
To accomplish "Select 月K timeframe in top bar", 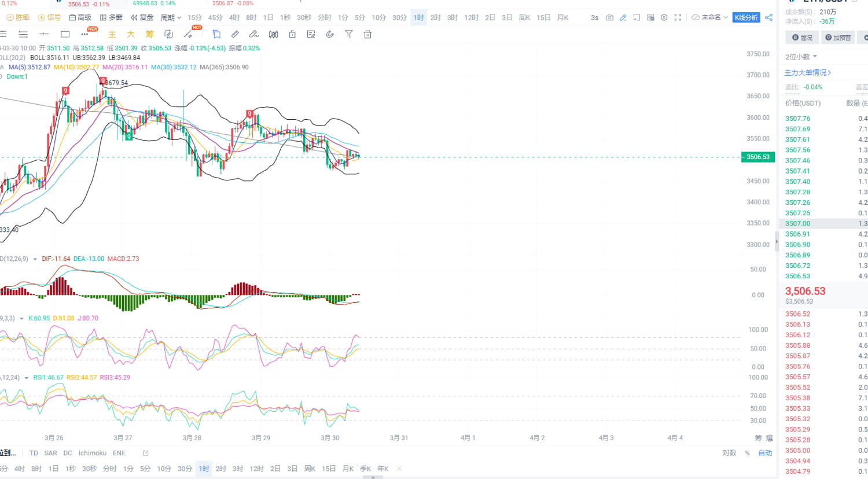I will coord(562,17).
